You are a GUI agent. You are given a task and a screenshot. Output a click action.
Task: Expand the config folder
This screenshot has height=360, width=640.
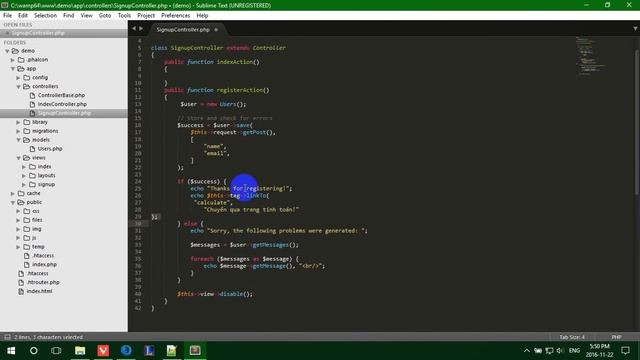(x=18, y=78)
